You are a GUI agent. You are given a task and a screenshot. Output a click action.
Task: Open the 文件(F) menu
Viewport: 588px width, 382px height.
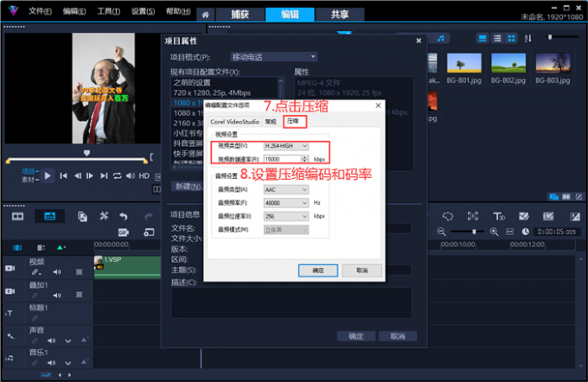tap(40, 11)
